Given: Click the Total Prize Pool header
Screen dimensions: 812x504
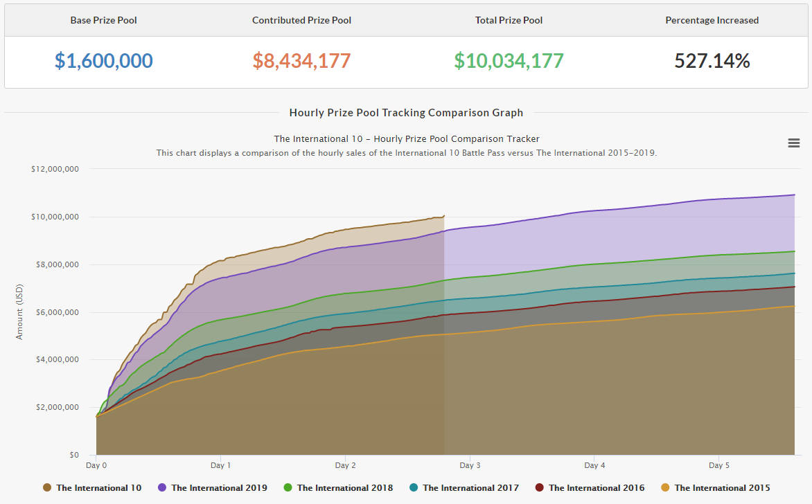Looking at the screenshot, I should point(509,20).
